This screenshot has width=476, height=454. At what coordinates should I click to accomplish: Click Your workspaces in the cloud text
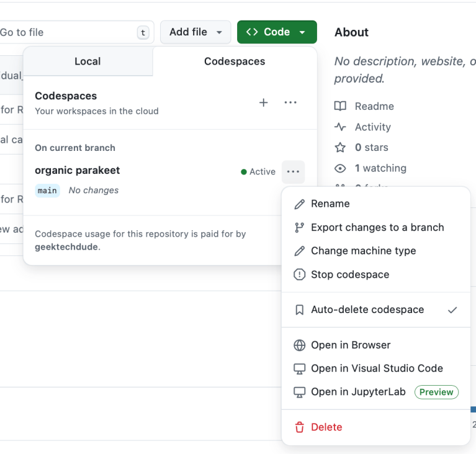[x=97, y=111]
